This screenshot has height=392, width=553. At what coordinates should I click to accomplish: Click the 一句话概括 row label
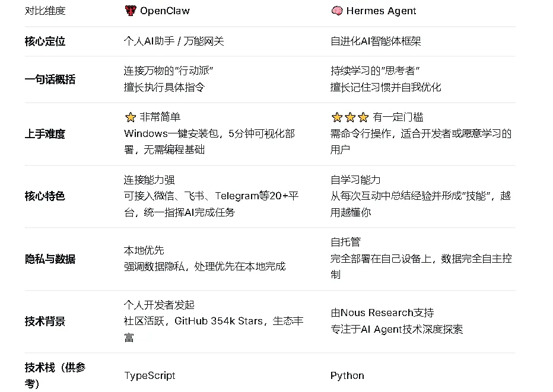click(50, 79)
